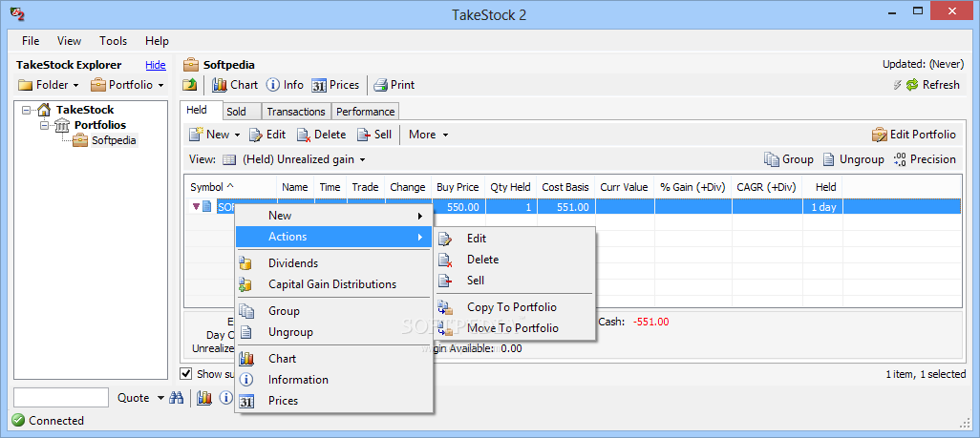Viewport: 980px width, 438px height.
Task: Click the bottom quote bar info icon
Action: click(x=225, y=397)
